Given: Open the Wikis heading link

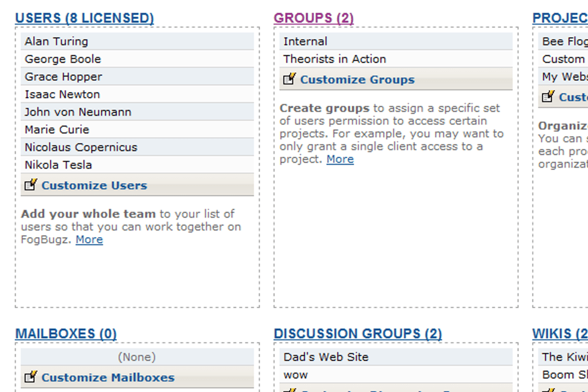Looking at the screenshot, I should tap(560, 333).
